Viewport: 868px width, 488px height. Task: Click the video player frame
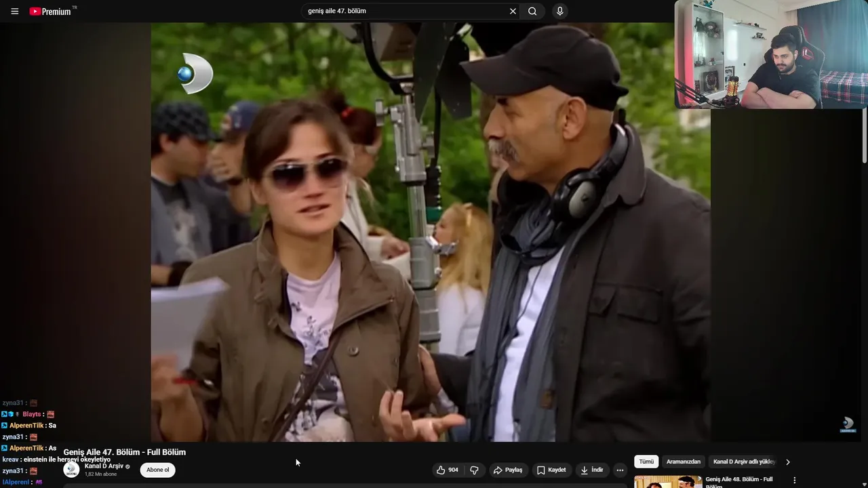pos(431,232)
